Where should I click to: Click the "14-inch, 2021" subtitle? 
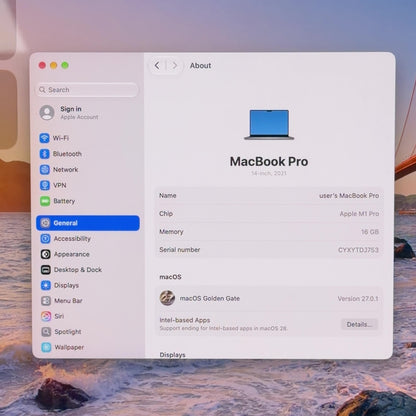269,173
